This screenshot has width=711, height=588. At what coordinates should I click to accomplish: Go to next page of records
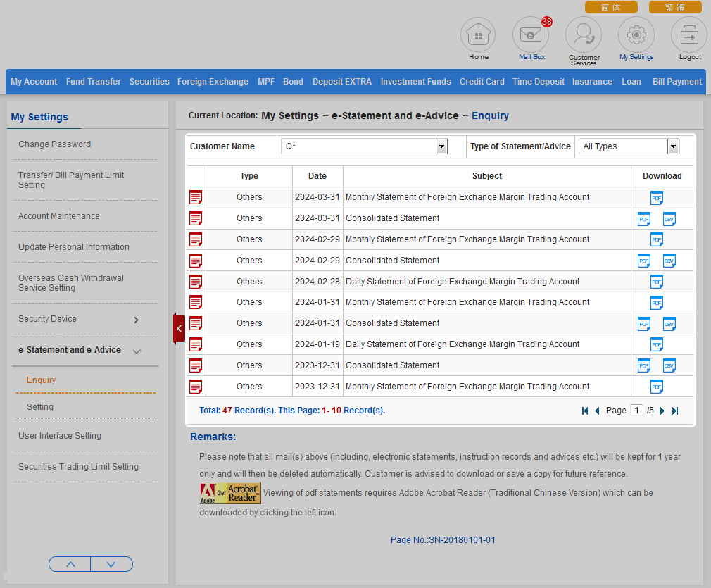click(x=662, y=411)
